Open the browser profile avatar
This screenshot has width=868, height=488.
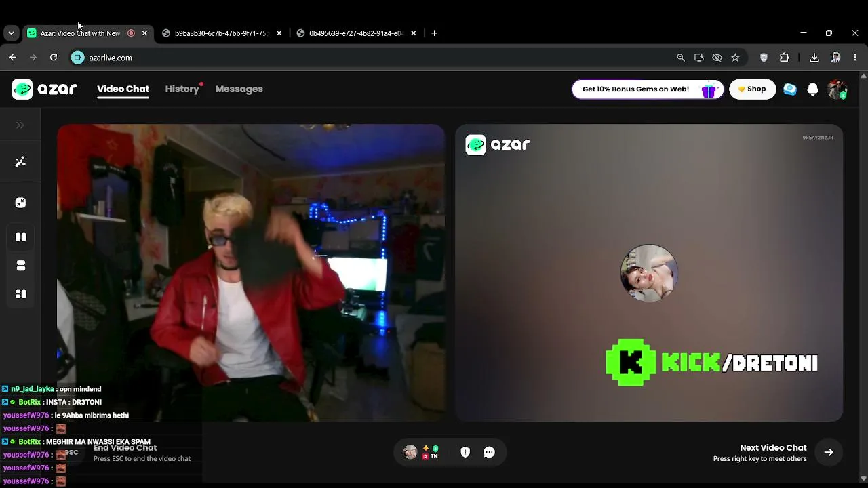coord(835,58)
